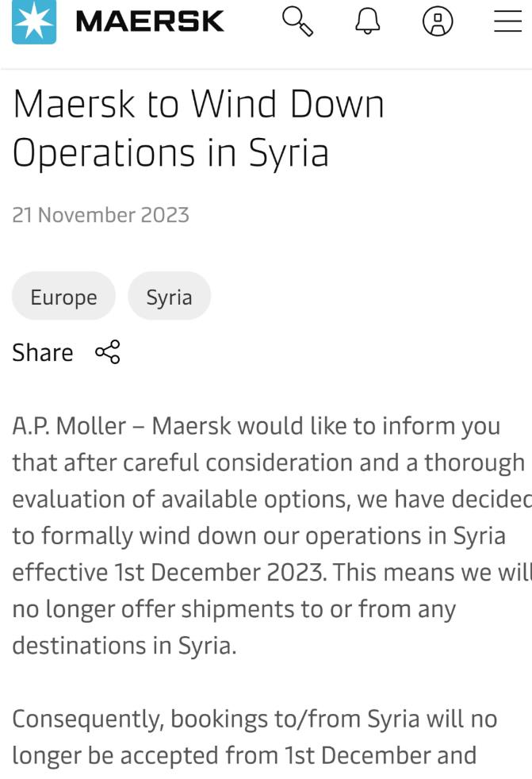Expand the hamburger navigation menu
The height and width of the screenshot is (779, 532).
tap(507, 21)
